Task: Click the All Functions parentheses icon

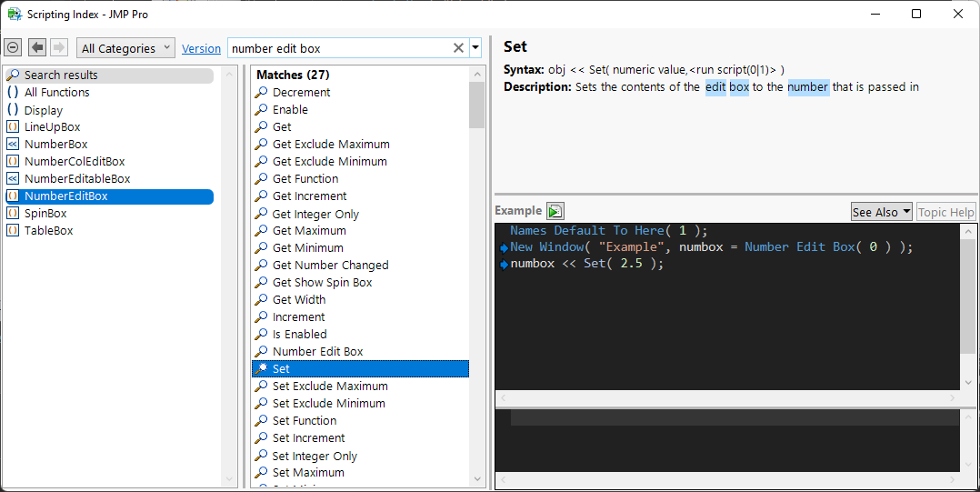Action: tap(13, 92)
